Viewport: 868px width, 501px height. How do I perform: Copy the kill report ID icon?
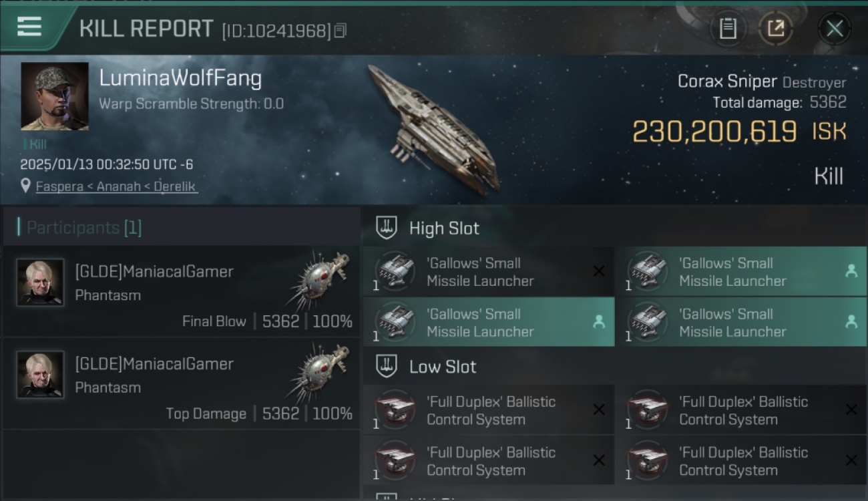coord(341,31)
